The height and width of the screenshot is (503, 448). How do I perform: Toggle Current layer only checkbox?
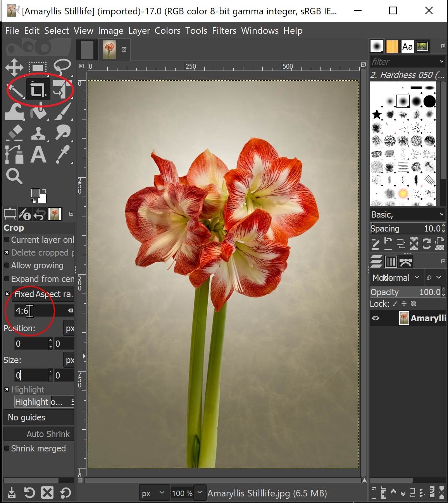(7, 240)
